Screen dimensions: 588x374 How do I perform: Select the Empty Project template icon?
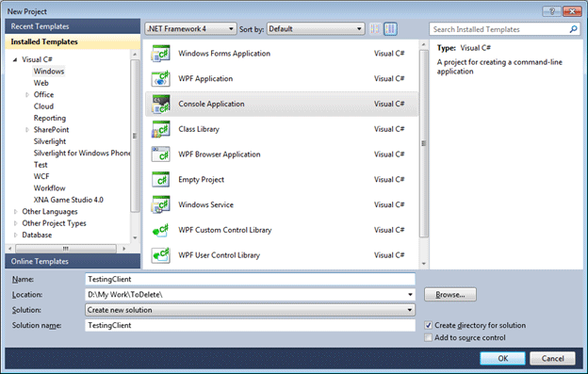coord(160,180)
